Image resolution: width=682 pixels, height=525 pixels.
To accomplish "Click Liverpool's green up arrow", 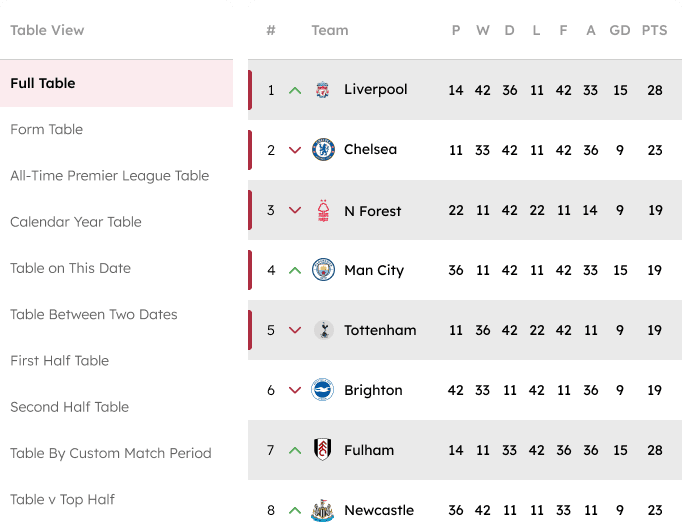I will click(x=295, y=90).
